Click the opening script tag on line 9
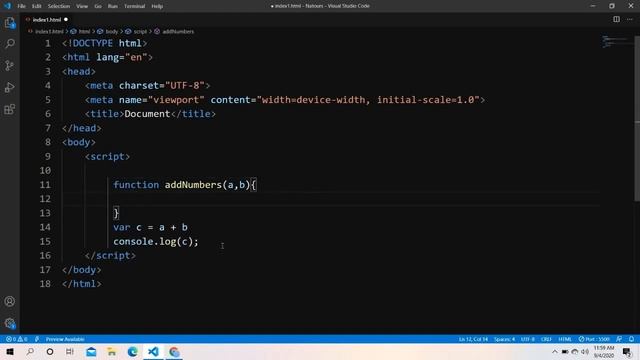640x360 pixels. click(x=107, y=157)
